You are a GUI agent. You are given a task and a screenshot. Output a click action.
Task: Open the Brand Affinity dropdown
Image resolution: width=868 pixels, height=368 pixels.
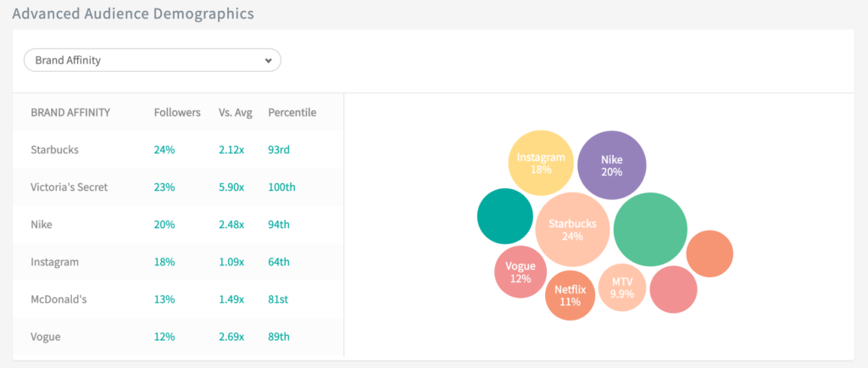pyautogui.click(x=153, y=60)
